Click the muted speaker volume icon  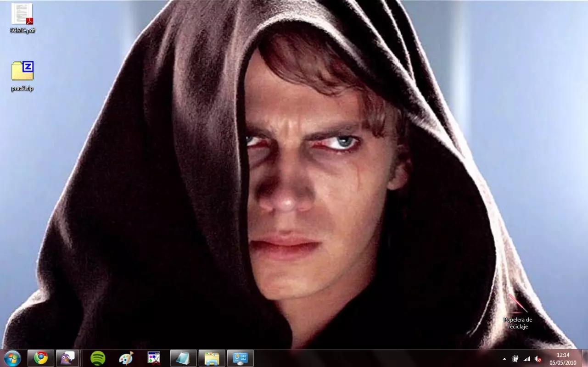[538, 359]
